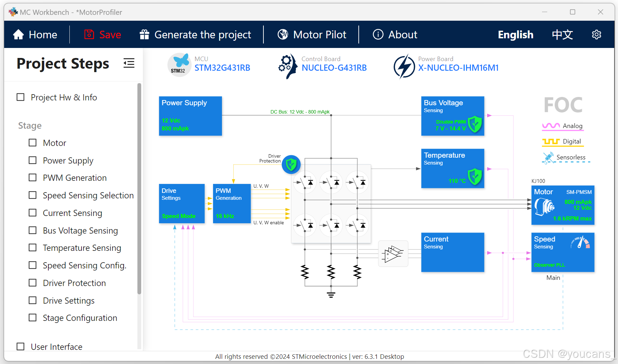Click the lower-right transistor switch in bridge
Image resolution: width=618 pixels, height=364 pixels.
357,225
